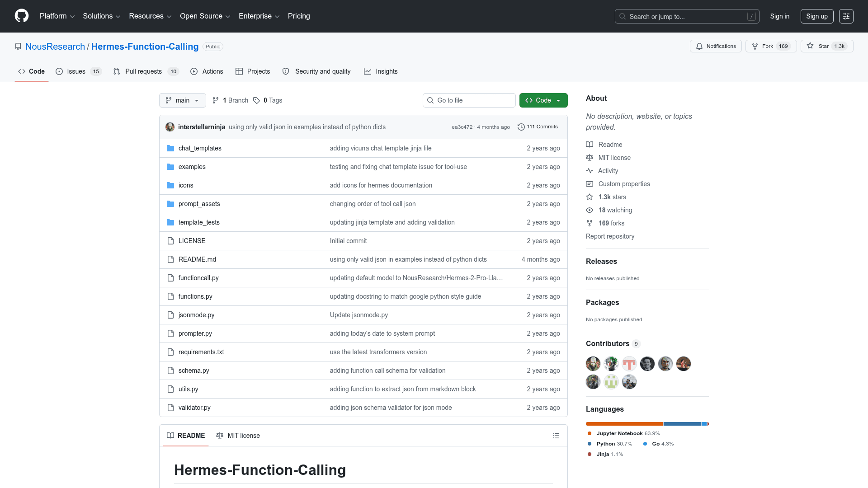Open the Pricing menu item
This screenshot has height=488, width=868.
pyautogui.click(x=298, y=16)
